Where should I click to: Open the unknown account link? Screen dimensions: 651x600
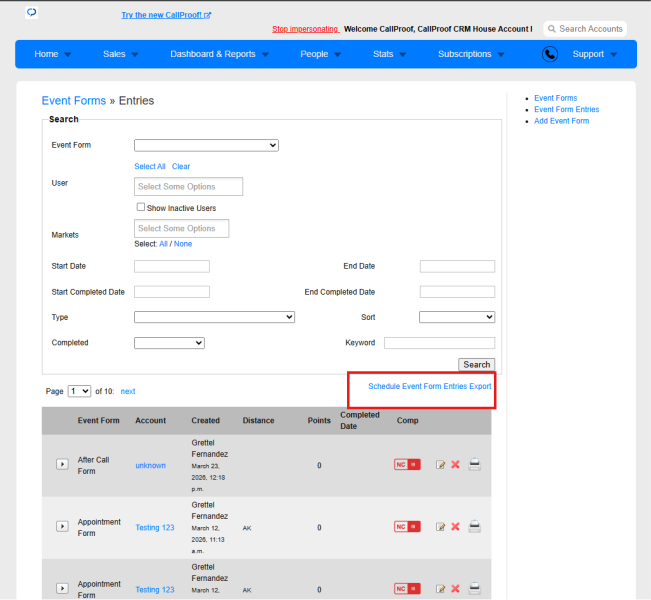pyautogui.click(x=150, y=465)
